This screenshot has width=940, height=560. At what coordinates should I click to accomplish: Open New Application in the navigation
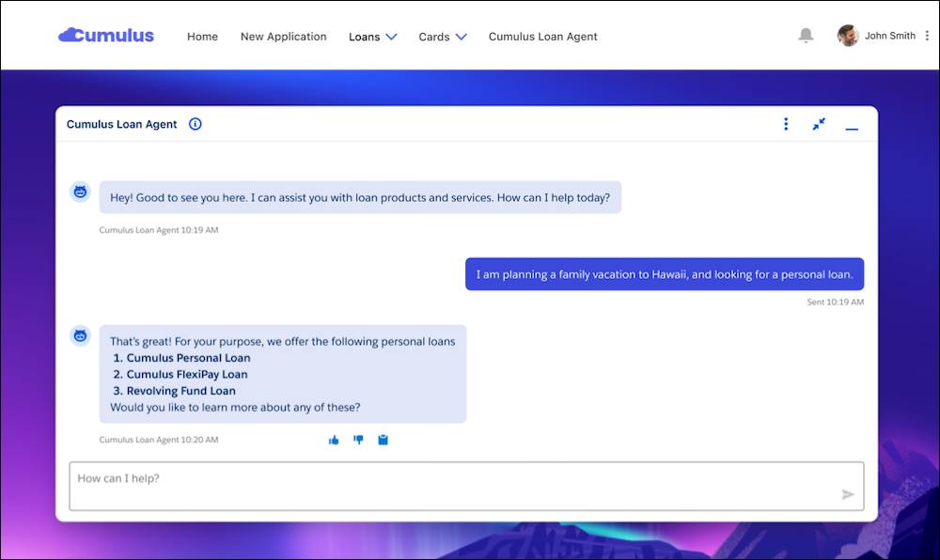284,37
